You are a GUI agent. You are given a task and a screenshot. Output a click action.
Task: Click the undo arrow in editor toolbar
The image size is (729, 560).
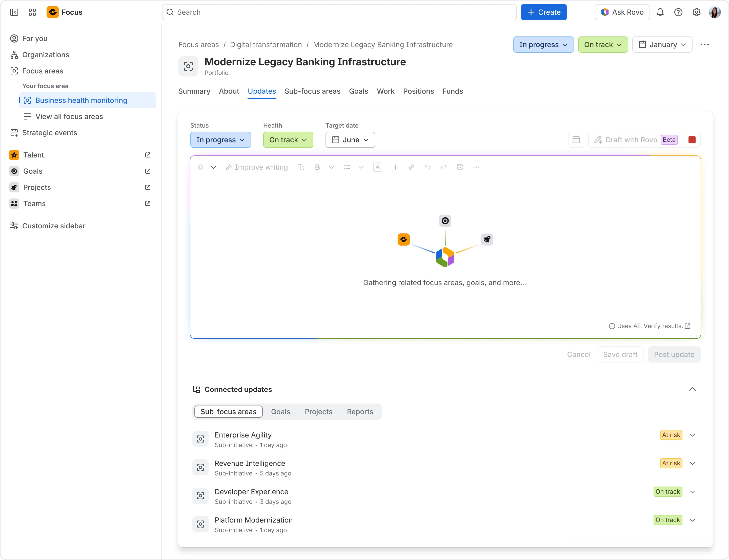tap(428, 167)
